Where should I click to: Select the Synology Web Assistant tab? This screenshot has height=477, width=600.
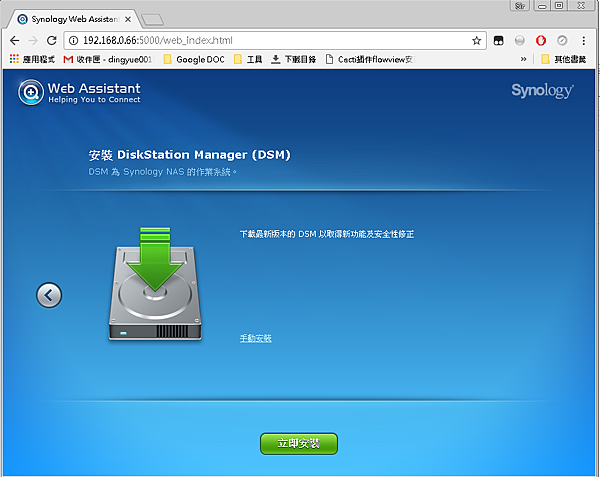73,19
